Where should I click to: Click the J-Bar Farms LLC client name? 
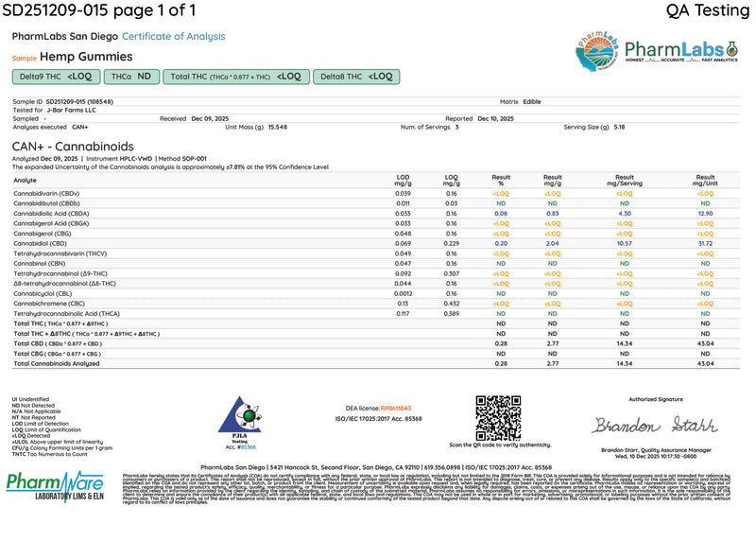coord(72,110)
